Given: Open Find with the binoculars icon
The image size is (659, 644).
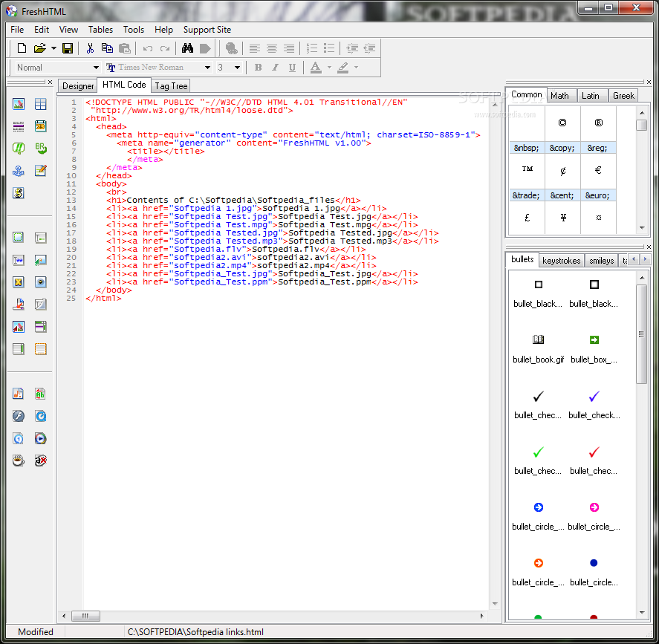Looking at the screenshot, I should coord(187,48).
